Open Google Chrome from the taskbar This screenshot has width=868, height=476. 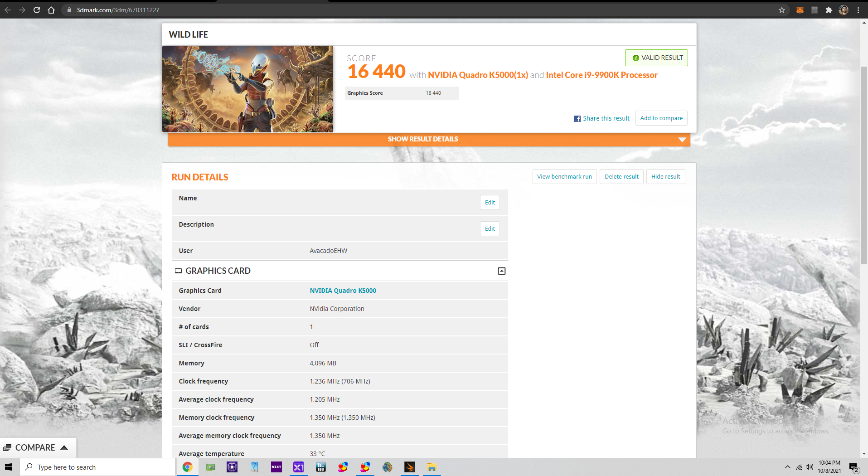[x=187, y=467]
